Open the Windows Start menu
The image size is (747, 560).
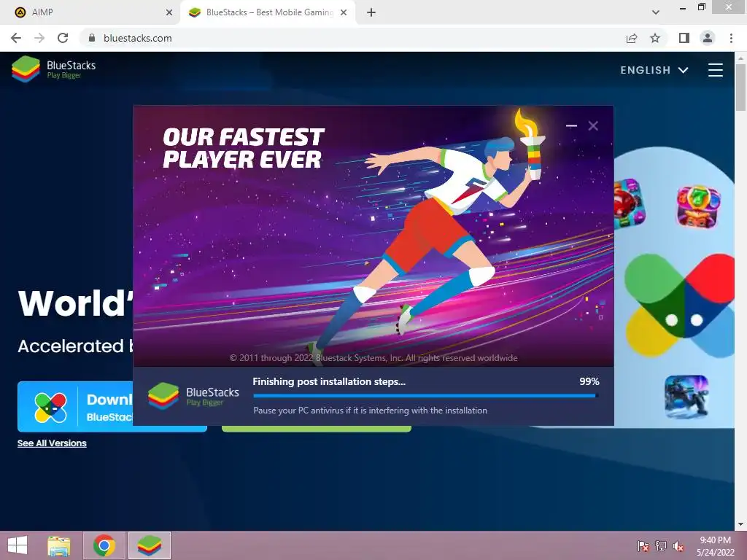[18, 545]
